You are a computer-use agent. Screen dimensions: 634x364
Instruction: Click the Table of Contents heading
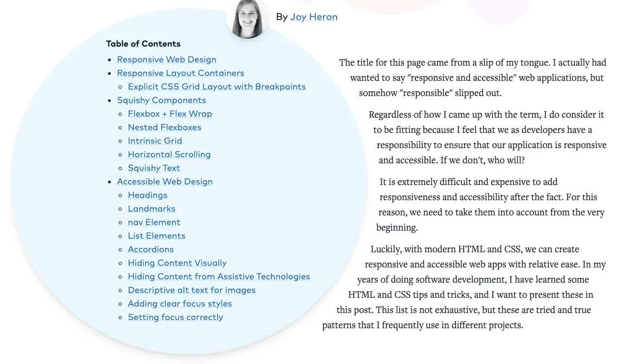point(143,43)
